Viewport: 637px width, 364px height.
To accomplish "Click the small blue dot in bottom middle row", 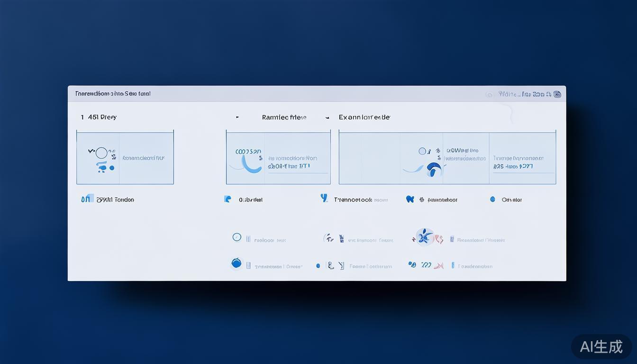I will point(318,266).
